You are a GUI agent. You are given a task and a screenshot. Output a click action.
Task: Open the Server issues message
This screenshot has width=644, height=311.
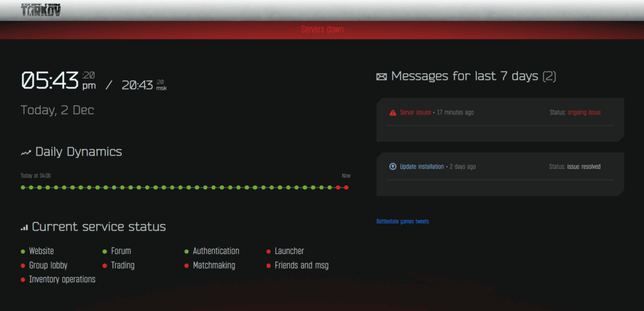pos(415,112)
